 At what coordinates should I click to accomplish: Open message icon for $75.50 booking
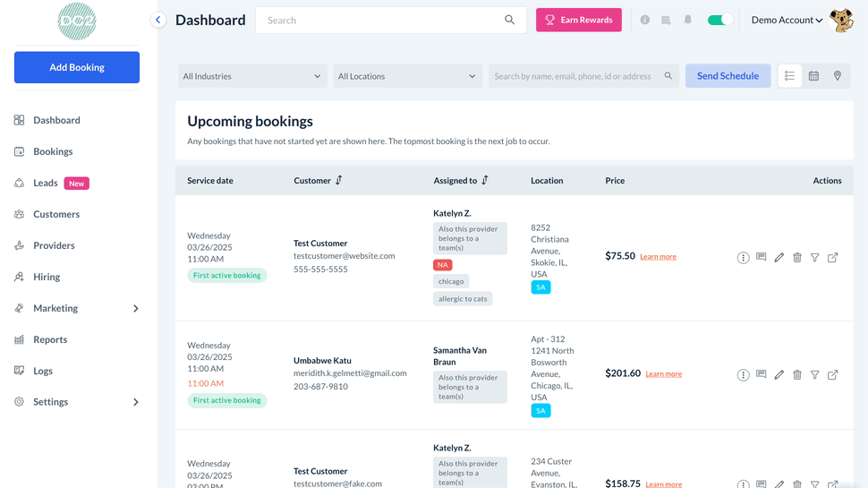point(762,257)
